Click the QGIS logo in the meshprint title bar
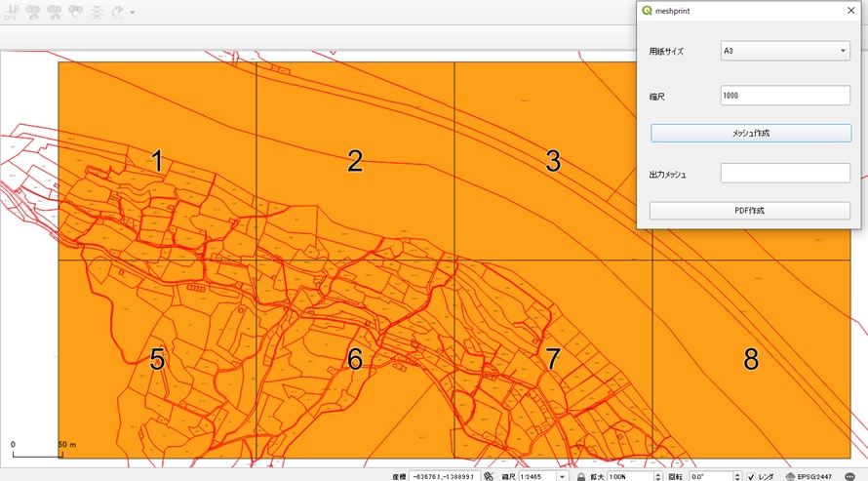The height and width of the screenshot is (481, 868). click(x=647, y=11)
